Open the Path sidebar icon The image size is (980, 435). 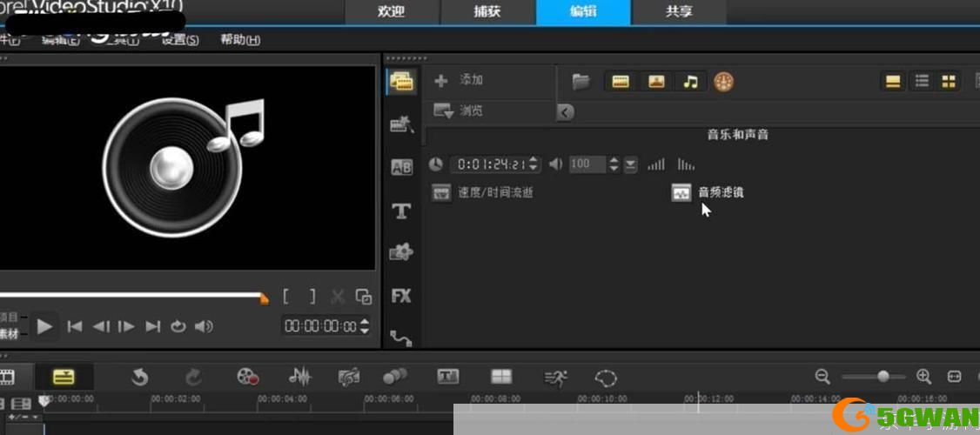(x=401, y=338)
